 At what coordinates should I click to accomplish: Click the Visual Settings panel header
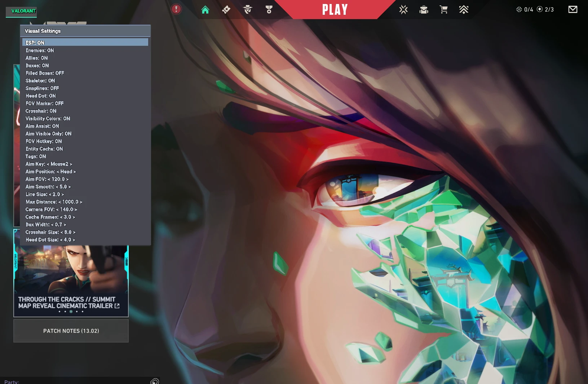(85, 31)
